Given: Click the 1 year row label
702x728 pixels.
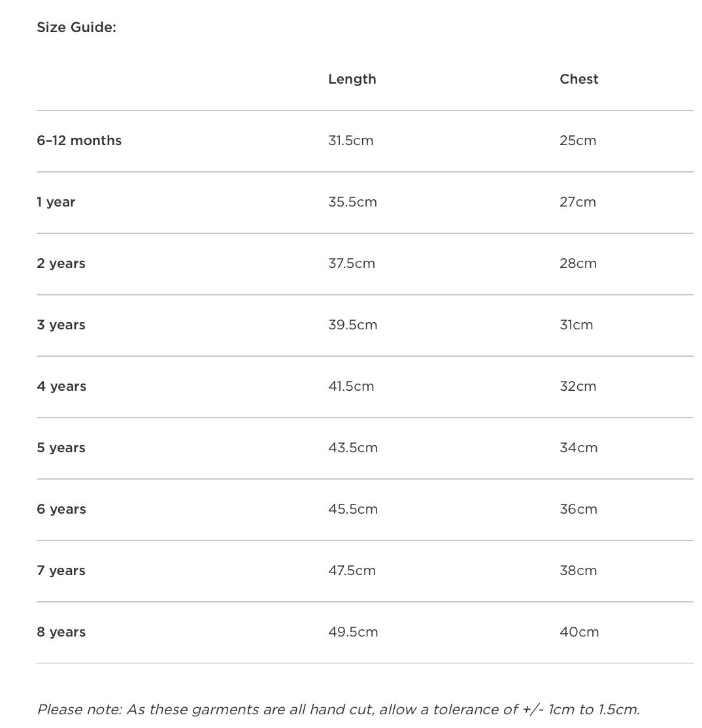Looking at the screenshot, I should pyautogui.click(x=56, y=202).
